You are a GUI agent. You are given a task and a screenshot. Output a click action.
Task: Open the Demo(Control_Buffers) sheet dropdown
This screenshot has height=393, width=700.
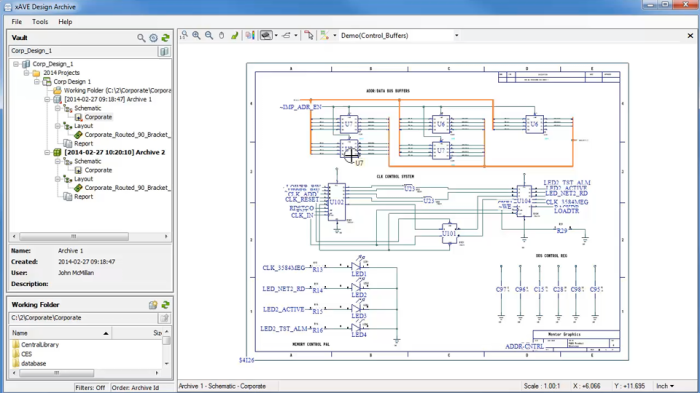[x=456, y=35]
